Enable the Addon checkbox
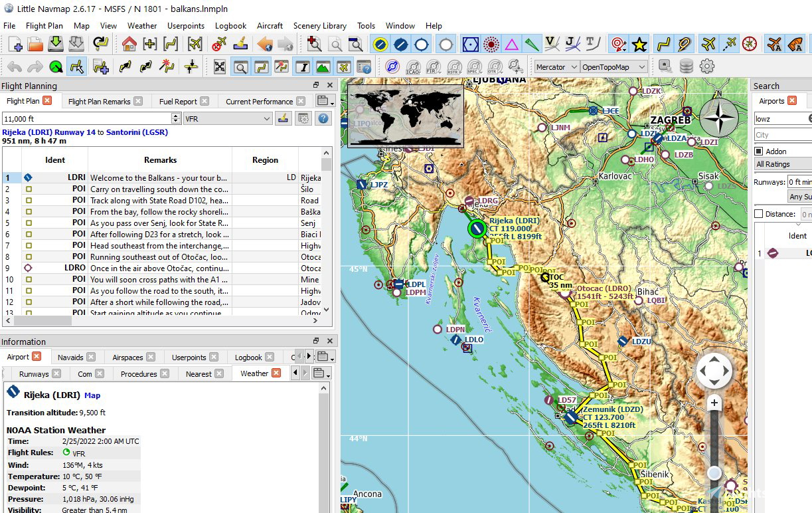This screenshot has height=513, width=812. pos(759,151)
